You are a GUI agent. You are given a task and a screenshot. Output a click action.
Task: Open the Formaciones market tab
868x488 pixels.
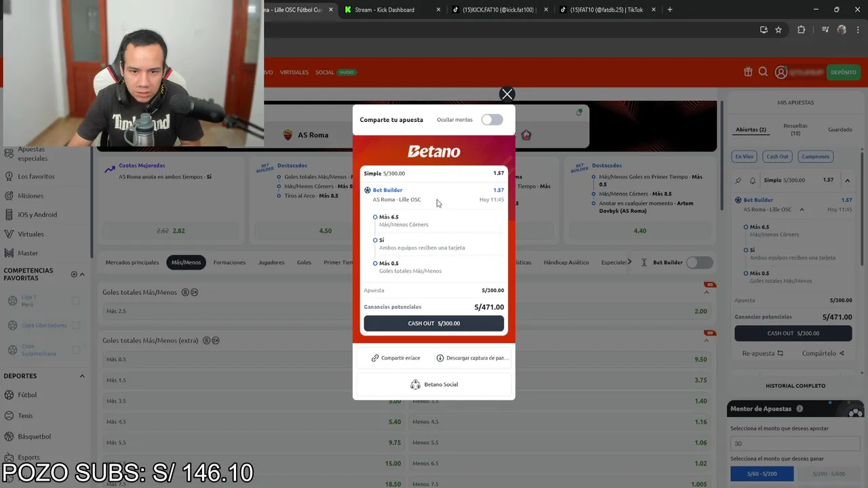[x=229, y=262]
